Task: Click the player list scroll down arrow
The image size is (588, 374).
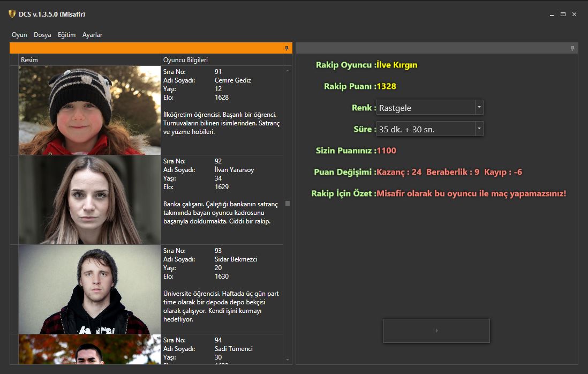Action: (288, 360)
